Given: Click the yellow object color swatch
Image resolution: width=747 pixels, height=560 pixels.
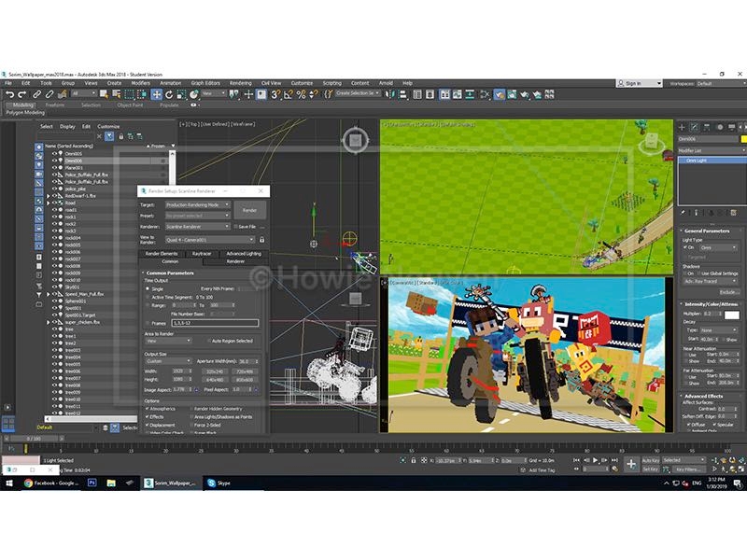Looking at the screenshot, I should point(743,138).
